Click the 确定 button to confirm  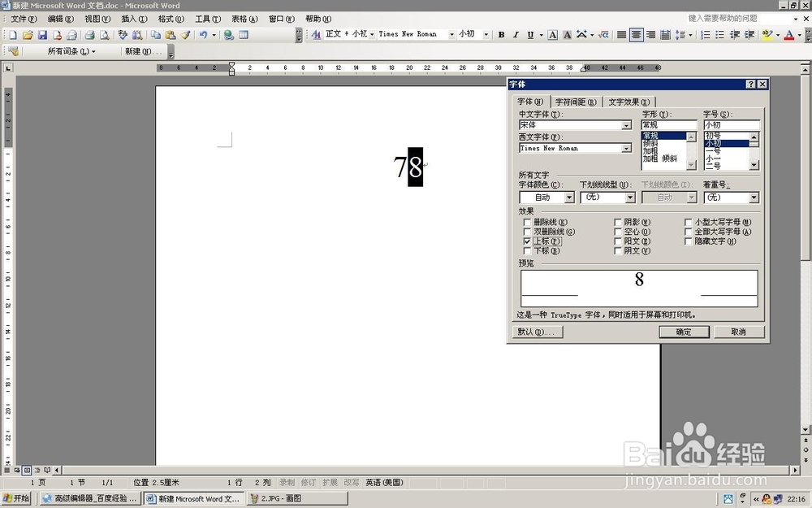[684, 332]
